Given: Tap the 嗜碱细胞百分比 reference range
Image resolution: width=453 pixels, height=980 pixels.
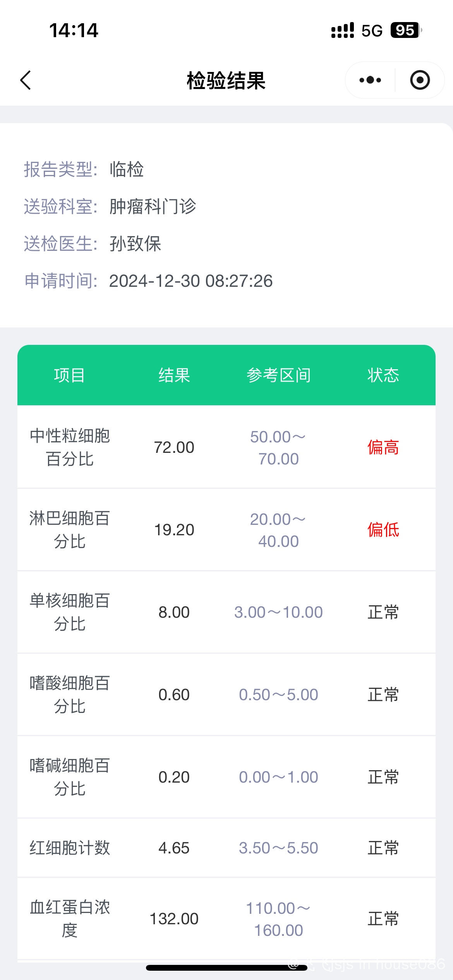Looking at the screenshot, I should pyautogui.click(x=279, y=777).
